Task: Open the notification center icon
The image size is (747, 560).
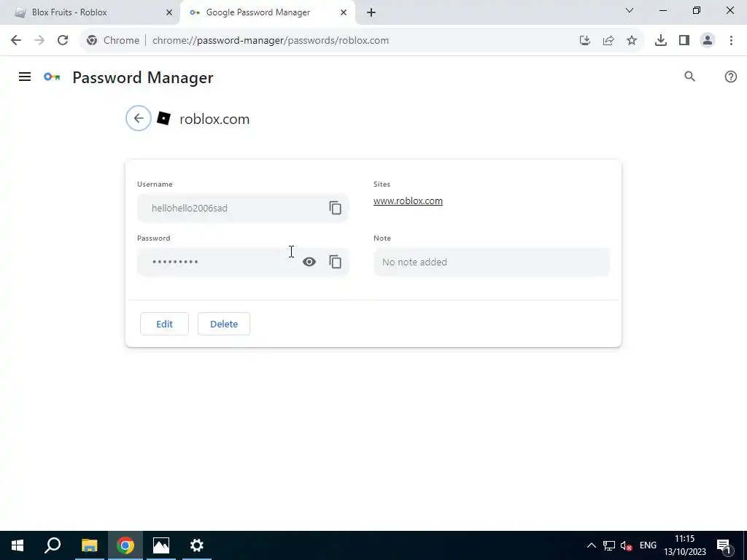Action: (724, 545)
